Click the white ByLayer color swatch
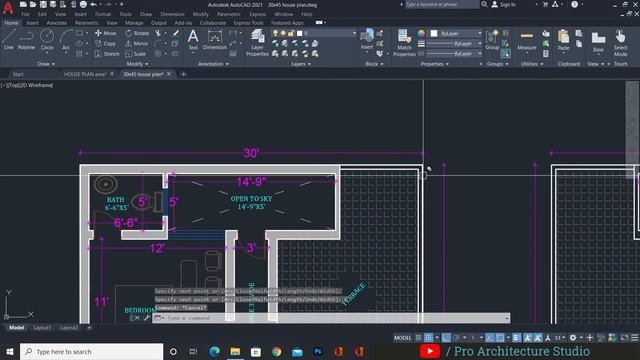The height and width of the screenshot is (360, 640). click(x=434, y=33)
